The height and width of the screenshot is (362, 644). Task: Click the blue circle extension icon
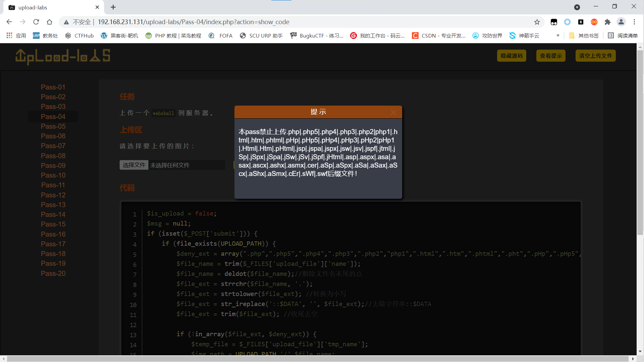567,22
